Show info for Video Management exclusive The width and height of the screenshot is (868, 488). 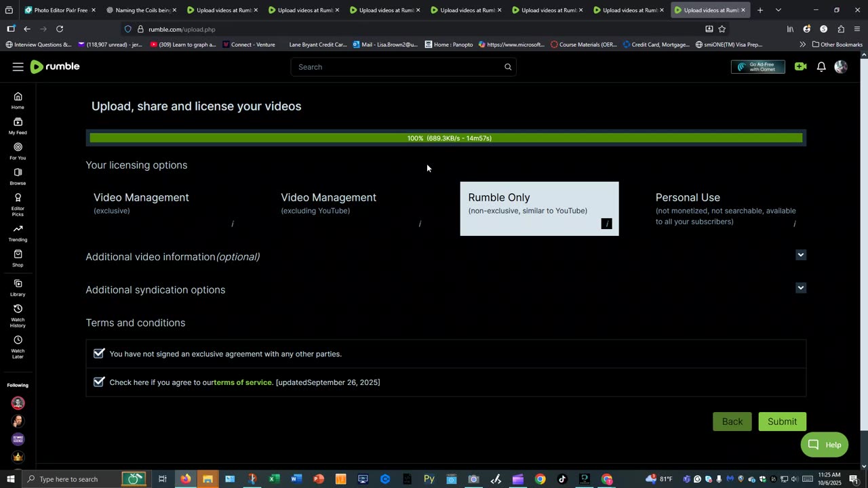tap(233, 224)
